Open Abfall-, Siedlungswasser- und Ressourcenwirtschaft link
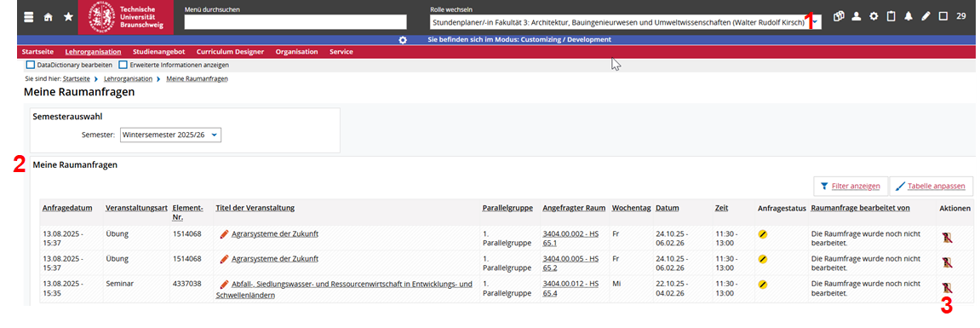 [344, 289]
